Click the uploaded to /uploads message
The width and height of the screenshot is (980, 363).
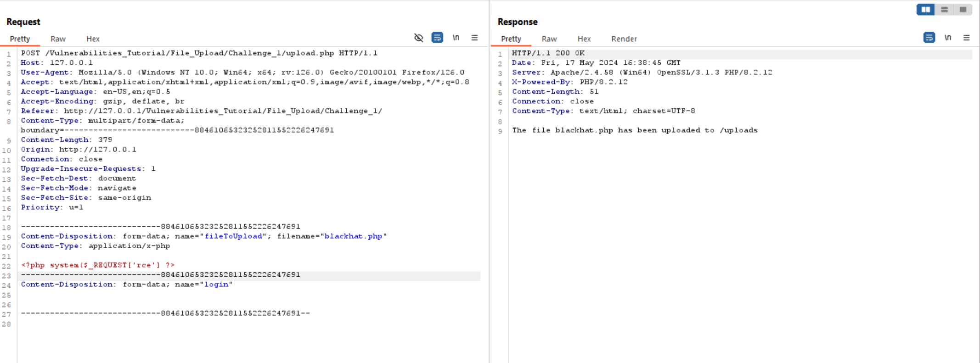[635, 130]
